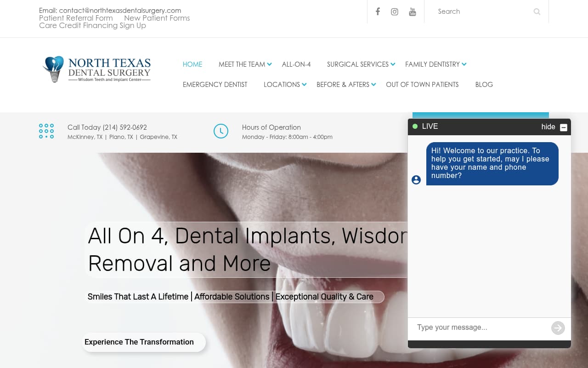Open the Out Of Town Patients page
The image size is (588, 368).
pyautogui.click(x=422, y=85)
